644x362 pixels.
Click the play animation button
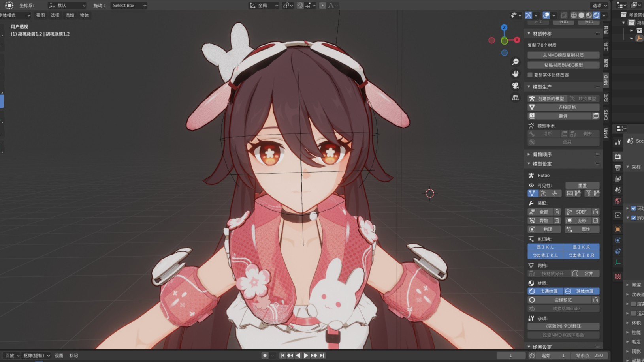click(x=306, y=356)
